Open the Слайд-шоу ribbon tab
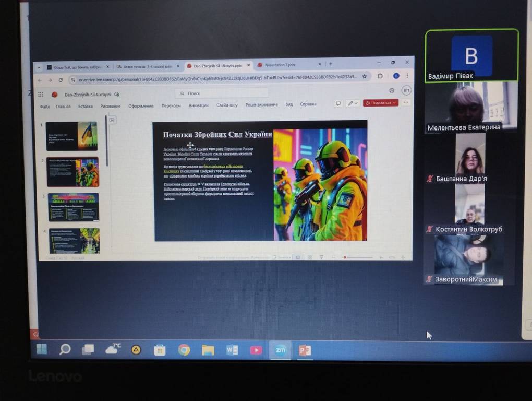The image size is (532, 401). click(x=227, y=105)
